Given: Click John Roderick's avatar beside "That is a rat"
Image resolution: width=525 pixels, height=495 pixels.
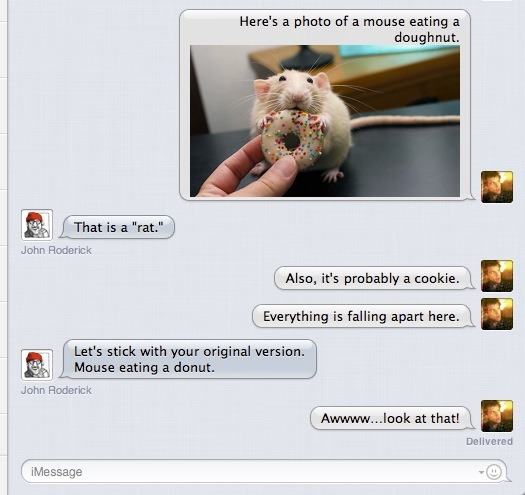Looking at the screenshot, I should coord(37,225).
